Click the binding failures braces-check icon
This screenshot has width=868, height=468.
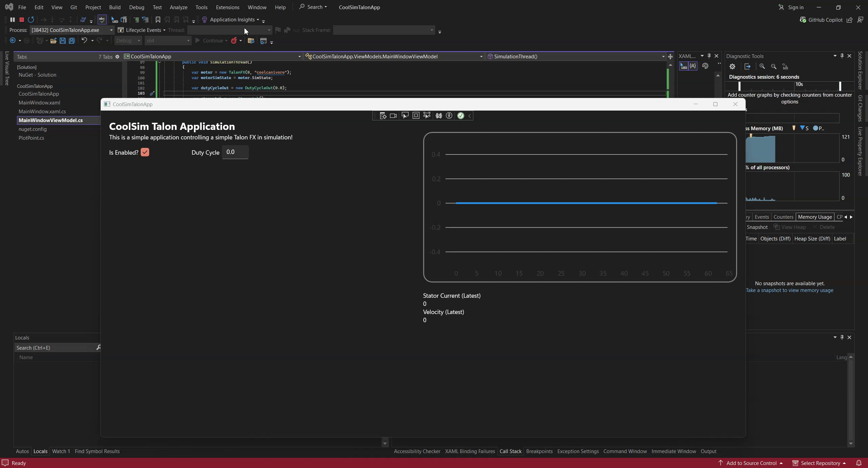pos(439,116)
